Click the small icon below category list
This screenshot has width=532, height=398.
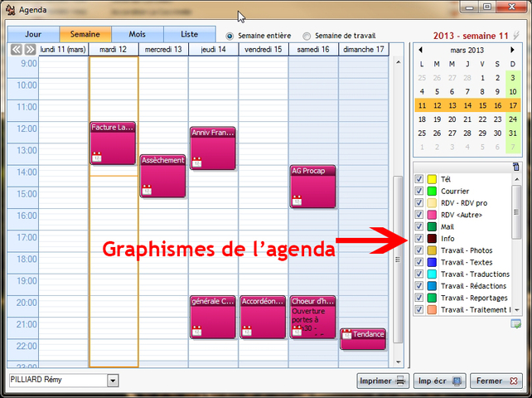point(515,323)
